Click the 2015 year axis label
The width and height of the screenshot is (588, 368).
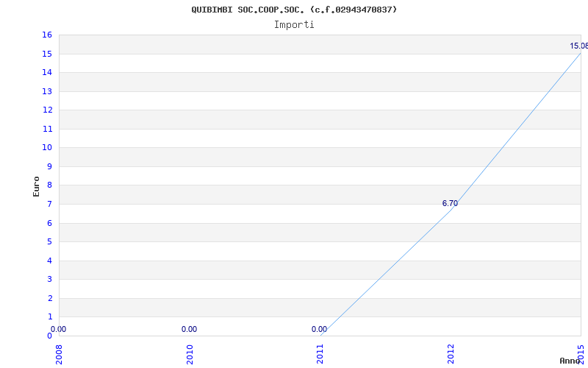(581, 354)
